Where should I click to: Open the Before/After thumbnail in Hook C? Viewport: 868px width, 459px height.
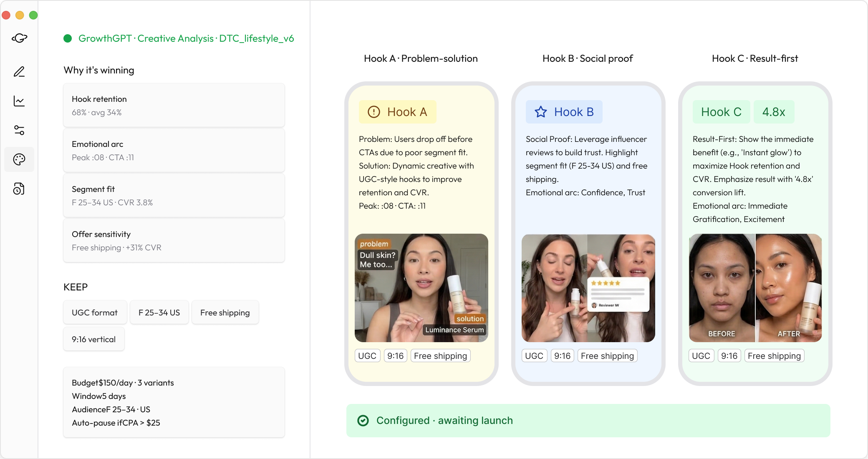(x=755, y=288)
